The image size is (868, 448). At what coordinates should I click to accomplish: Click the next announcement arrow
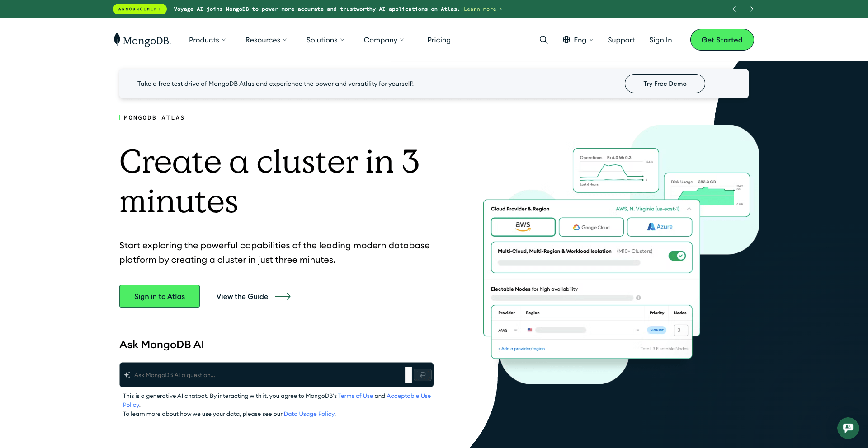tap(752, 9)
